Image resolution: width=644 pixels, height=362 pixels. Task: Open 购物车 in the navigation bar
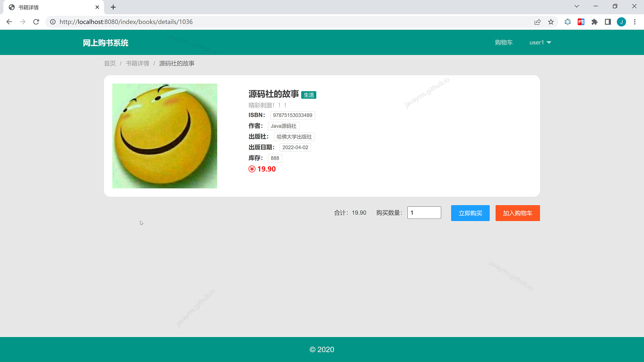click(x=504, y=42)
